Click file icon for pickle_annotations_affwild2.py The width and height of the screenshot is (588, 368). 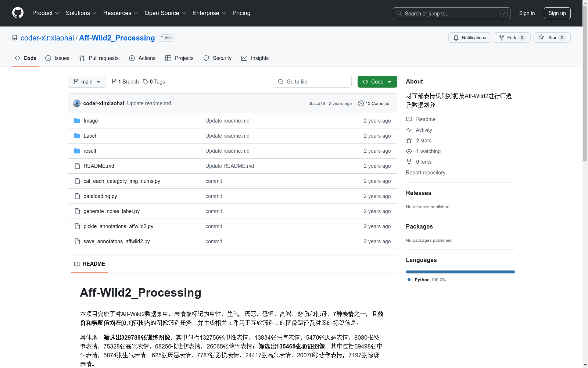77,226
